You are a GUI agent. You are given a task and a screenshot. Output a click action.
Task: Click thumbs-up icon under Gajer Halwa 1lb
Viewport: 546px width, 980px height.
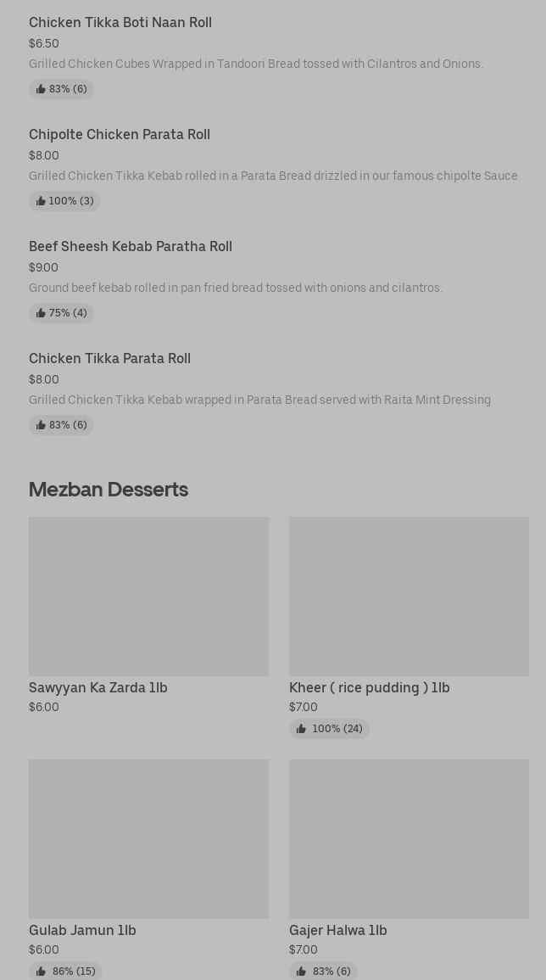click(301, 972)
